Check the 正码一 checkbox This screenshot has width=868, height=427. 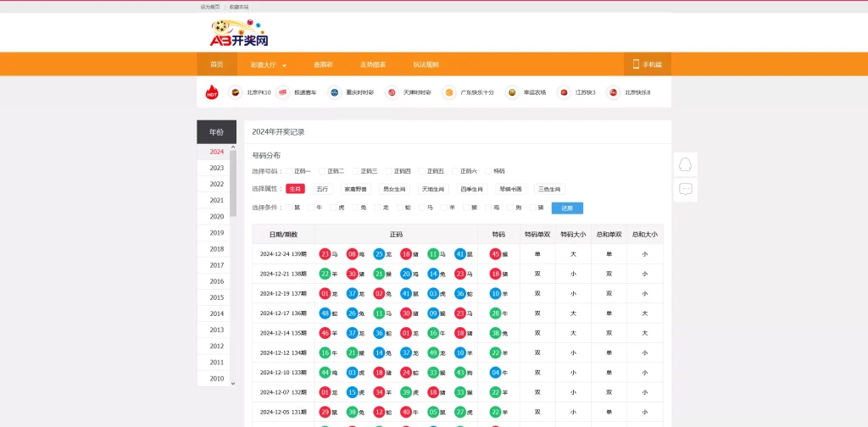289,171
